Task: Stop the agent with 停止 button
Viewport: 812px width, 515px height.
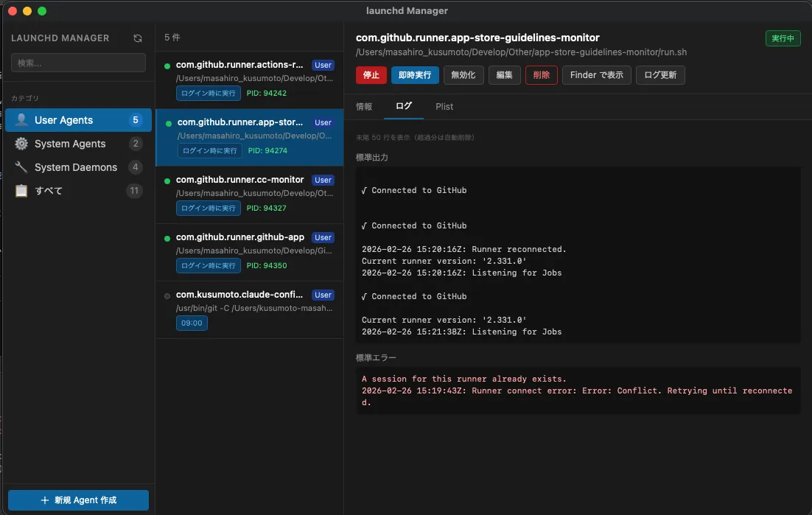Action: (371, 75)
